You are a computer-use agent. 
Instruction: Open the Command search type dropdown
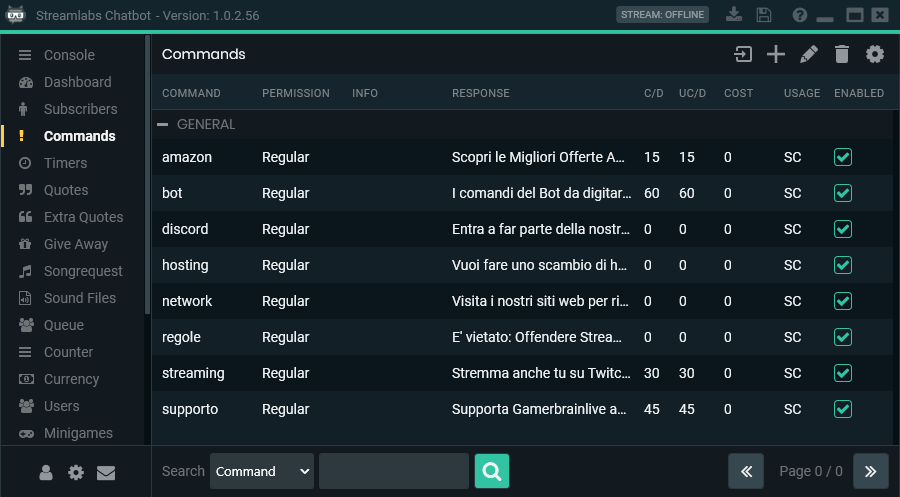pyautogui.click(x=262, y=471)
